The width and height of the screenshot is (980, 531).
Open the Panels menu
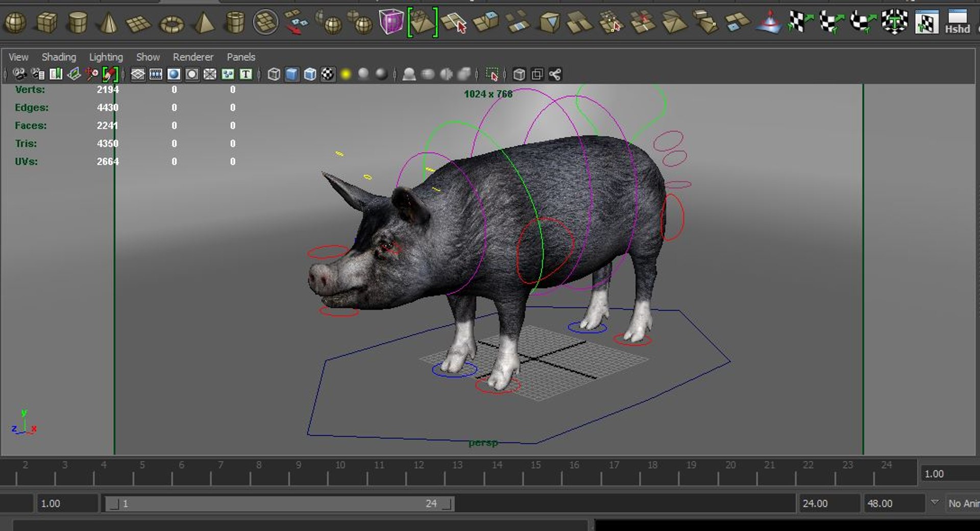click(x=241, y=57)
